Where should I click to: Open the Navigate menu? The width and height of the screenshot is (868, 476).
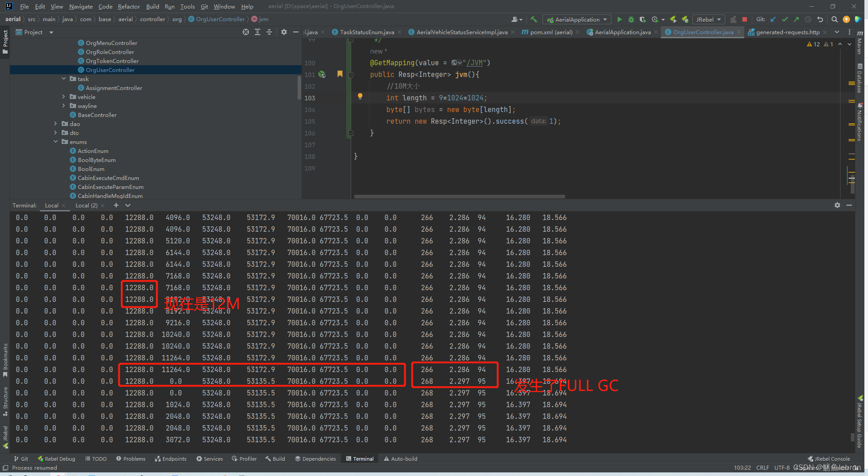[81, 6]
